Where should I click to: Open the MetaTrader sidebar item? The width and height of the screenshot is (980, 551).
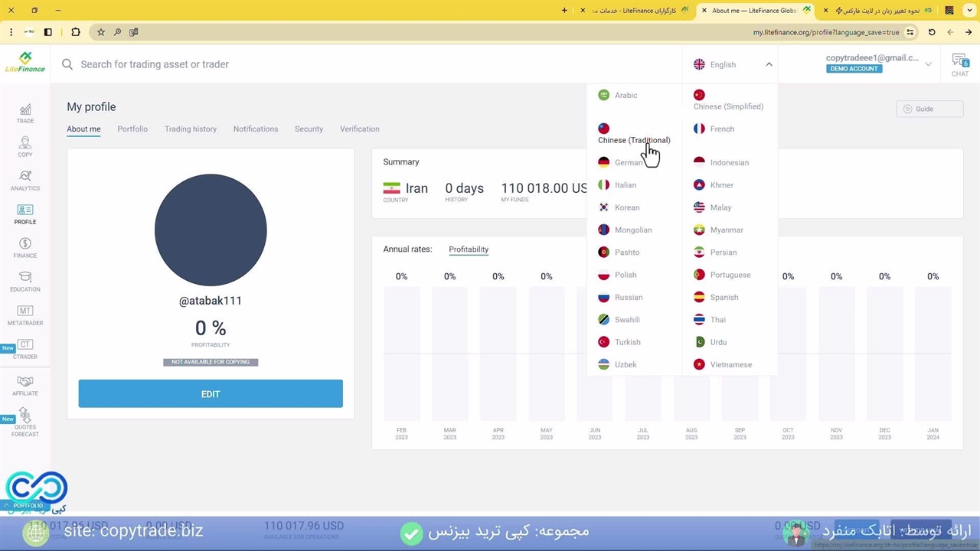(x=25, y=315)
